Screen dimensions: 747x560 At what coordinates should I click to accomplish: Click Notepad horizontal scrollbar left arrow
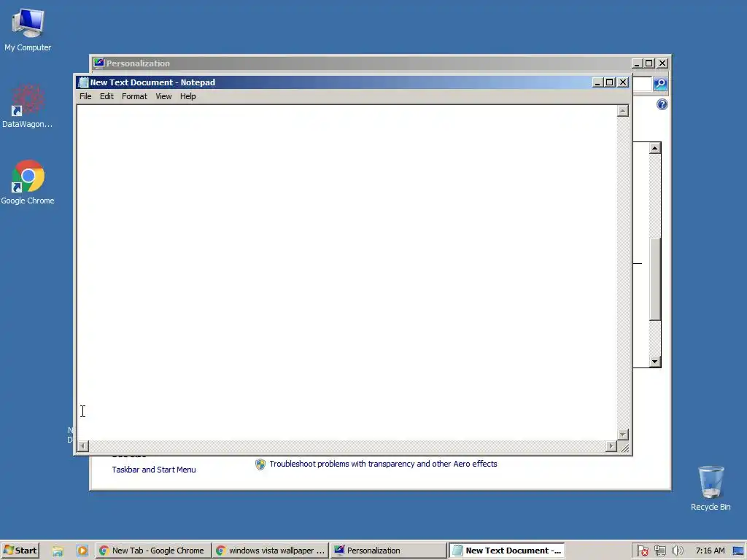coord(83,446)
